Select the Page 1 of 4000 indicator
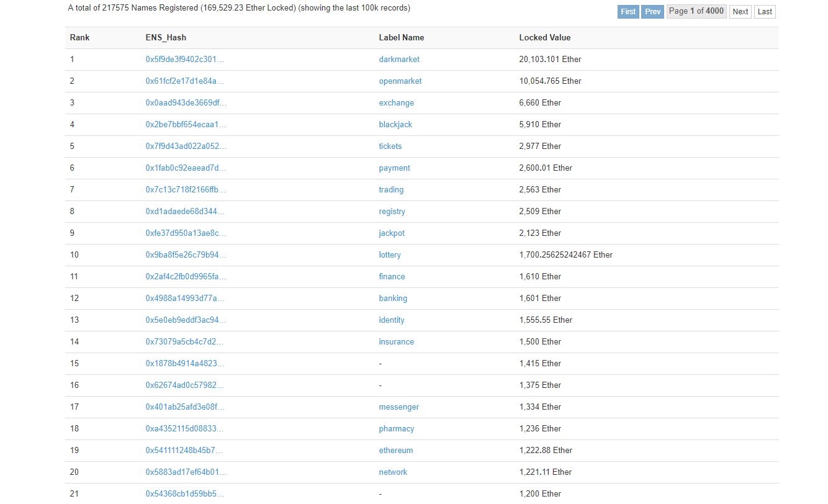Image resolution: width=828 pixels, height=504 pixels. coord(696,12)
